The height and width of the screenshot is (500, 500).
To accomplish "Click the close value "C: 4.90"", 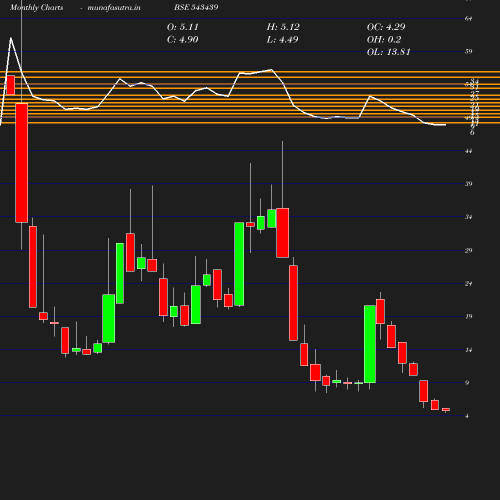I will (x=183, y=40).
